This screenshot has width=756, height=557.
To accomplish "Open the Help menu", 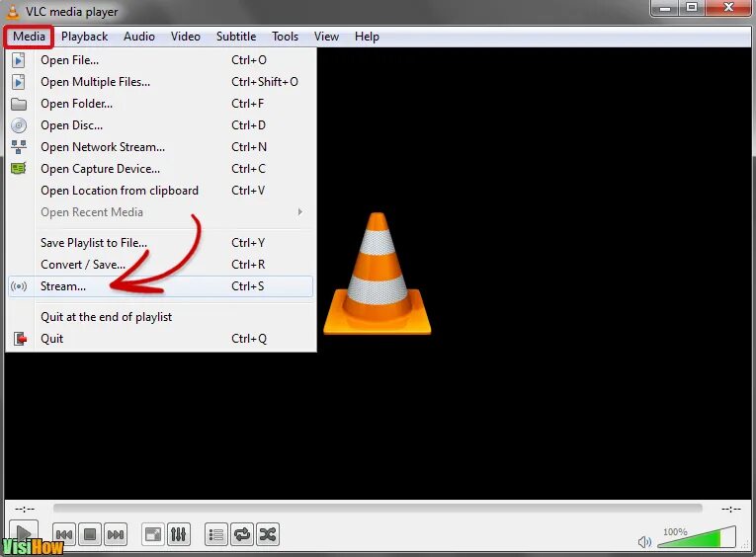I will [x=367, y=37].
